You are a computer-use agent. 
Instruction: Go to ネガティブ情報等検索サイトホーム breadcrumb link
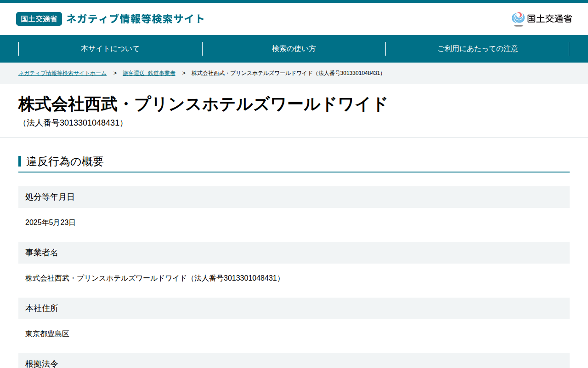point(62,73)
